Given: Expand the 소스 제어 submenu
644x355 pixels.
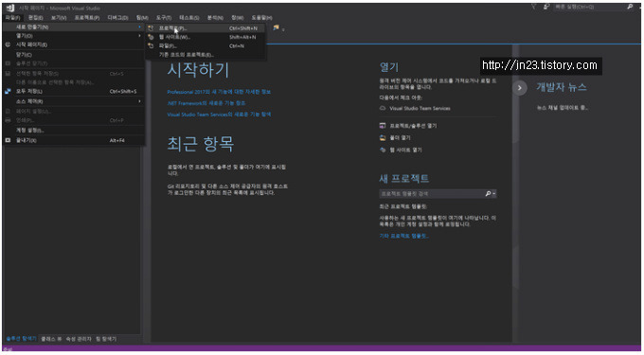Looking at the screenshot, I should pos(74,101).
